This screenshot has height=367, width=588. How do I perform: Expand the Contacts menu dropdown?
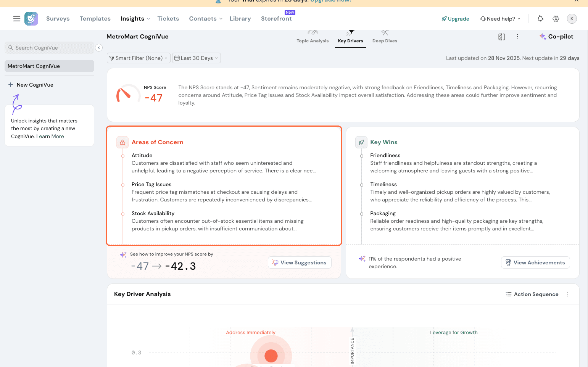(x=206, y=19)
